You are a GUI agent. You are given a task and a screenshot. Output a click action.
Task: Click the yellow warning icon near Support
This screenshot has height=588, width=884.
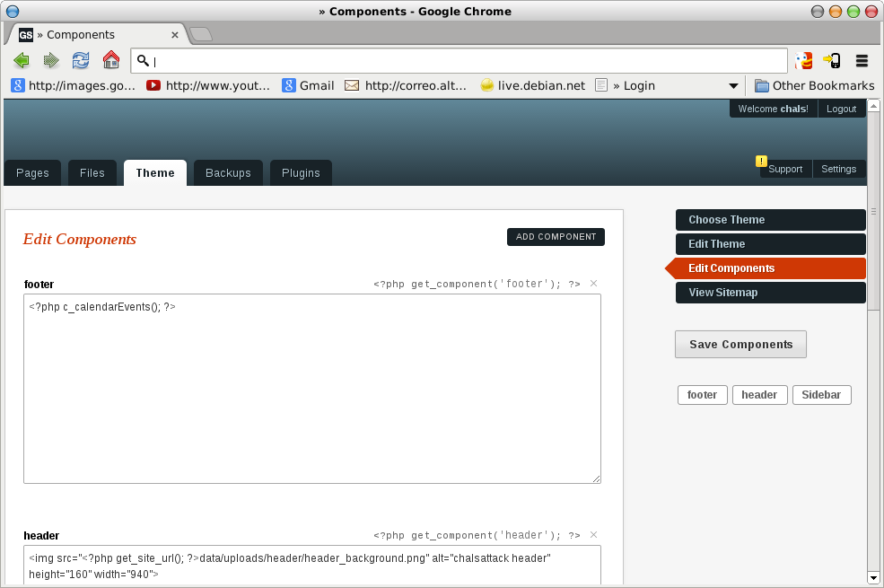click(x=761, y=162)
